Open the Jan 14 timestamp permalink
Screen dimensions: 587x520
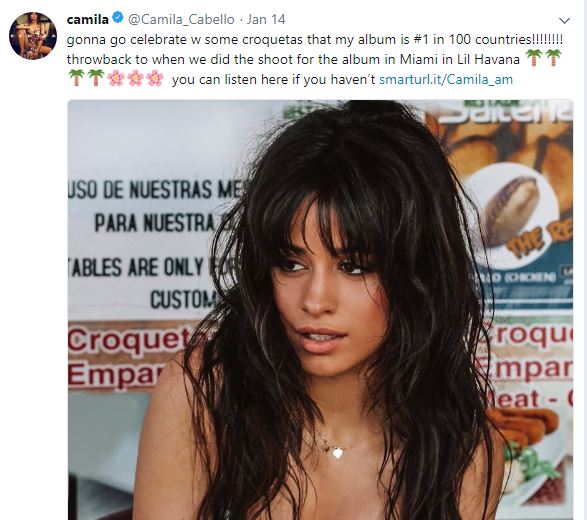[266, 19]
